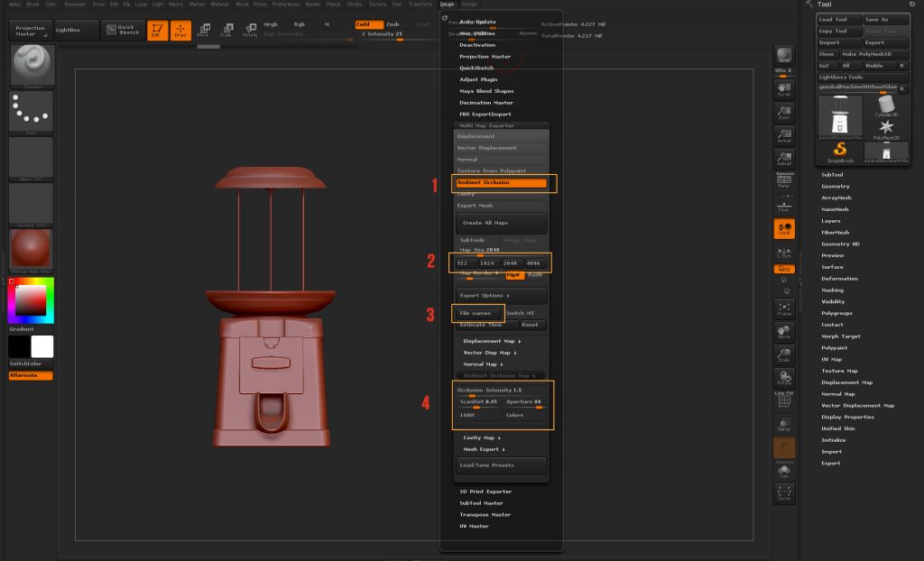Image resolution: width=924 pixels, height=561 pixels.
Task: Open Projection Master from the left panel
Action: coord(30,30)
